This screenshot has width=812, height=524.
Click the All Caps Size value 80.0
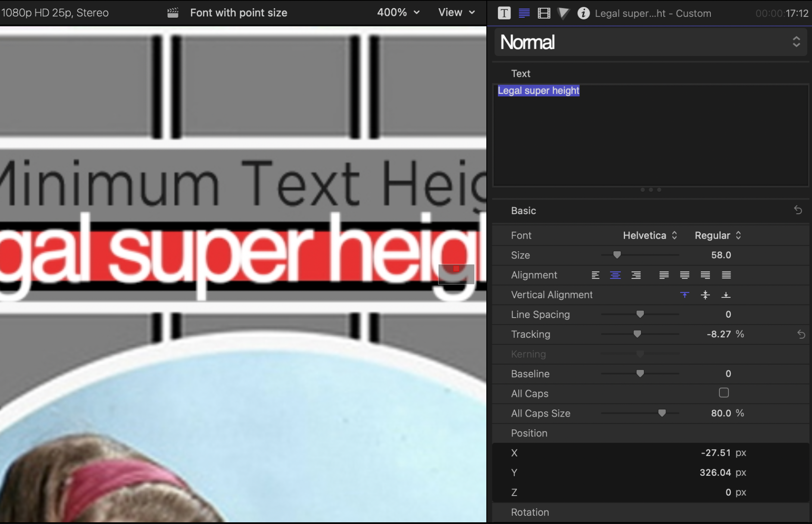click(x=721, y=413)
